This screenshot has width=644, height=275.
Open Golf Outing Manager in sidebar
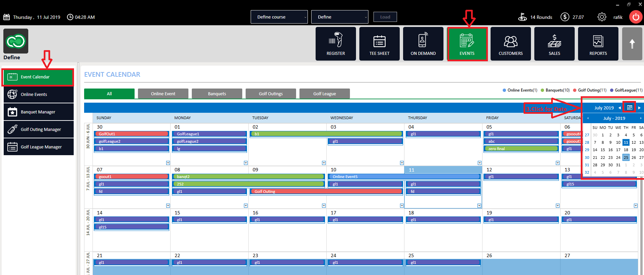click(38, 129)
